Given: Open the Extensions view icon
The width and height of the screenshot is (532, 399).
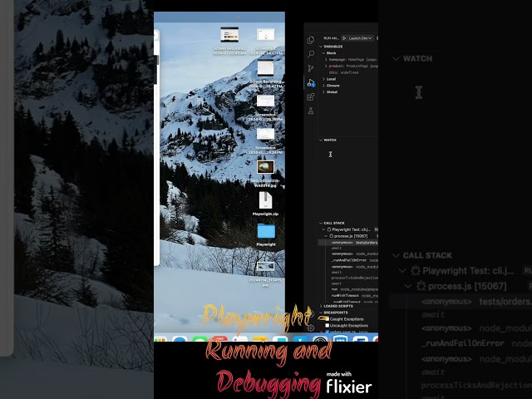Looking at the screenshot, I should [x=310, y=97].
